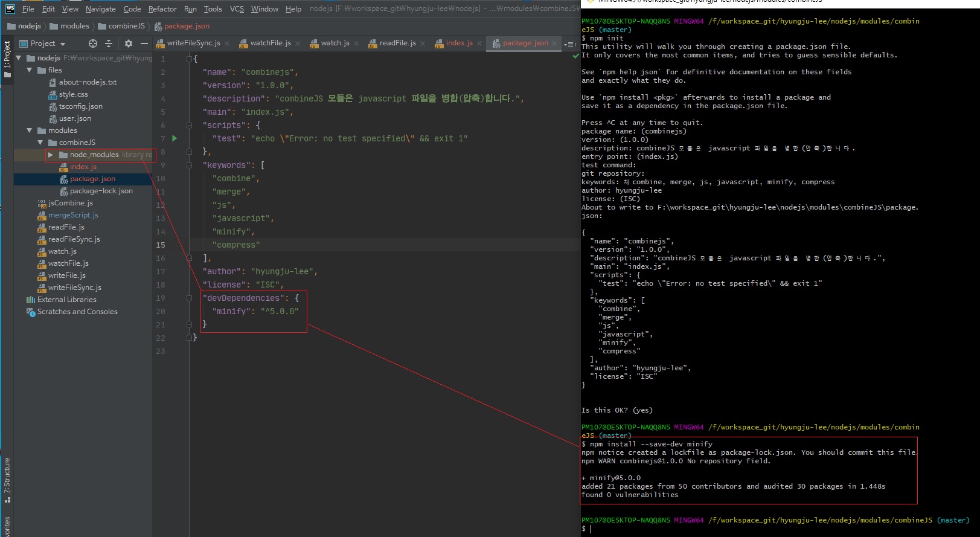The image size is (980, 537).
Task: Run the test script via green gutter arrow
Action: pos(175,138)
